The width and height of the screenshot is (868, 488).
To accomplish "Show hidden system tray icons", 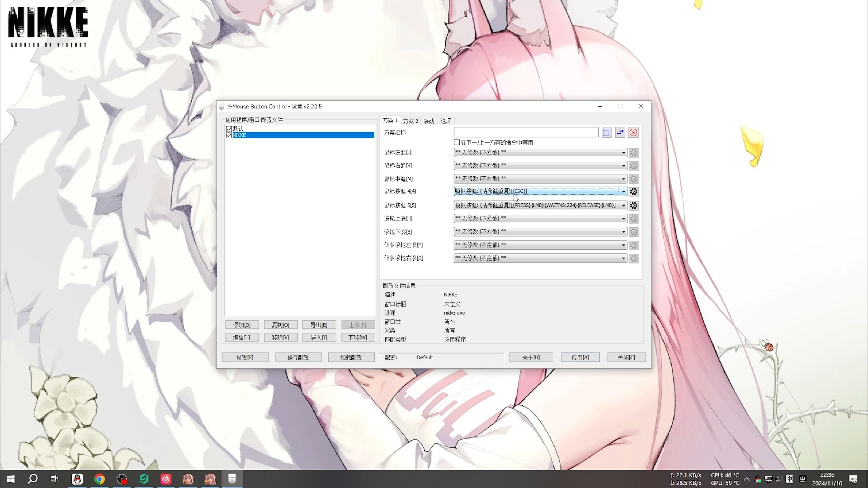I will pos(747,479).
